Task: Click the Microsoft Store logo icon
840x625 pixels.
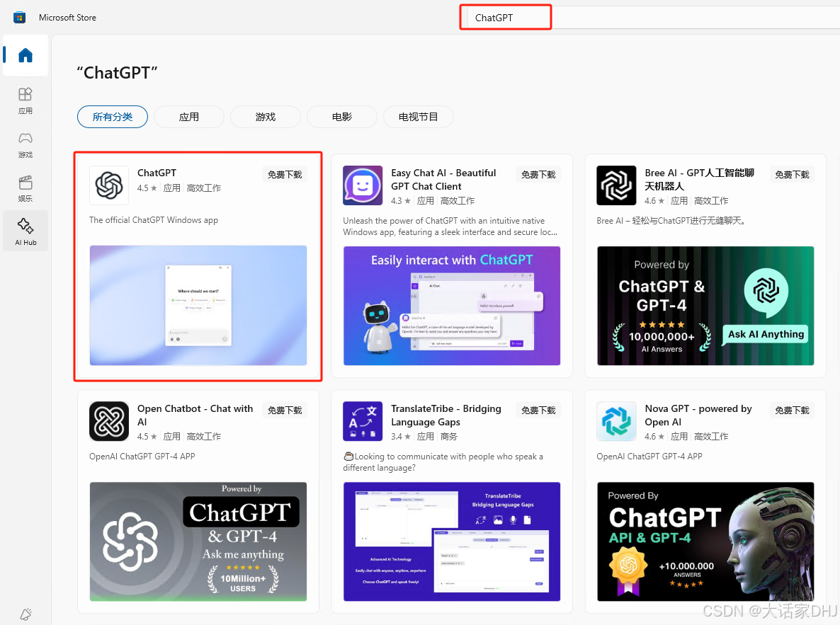Action: point(20,17)
